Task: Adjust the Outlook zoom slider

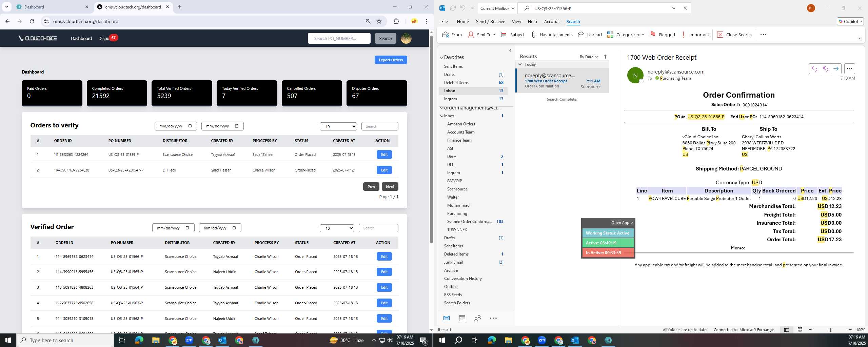Action: pos(830,330)
